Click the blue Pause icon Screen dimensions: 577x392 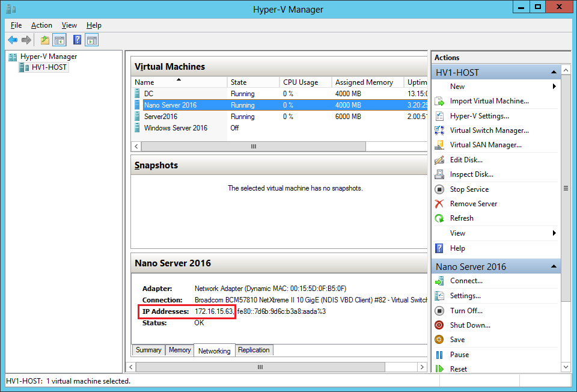click(439, 355)
